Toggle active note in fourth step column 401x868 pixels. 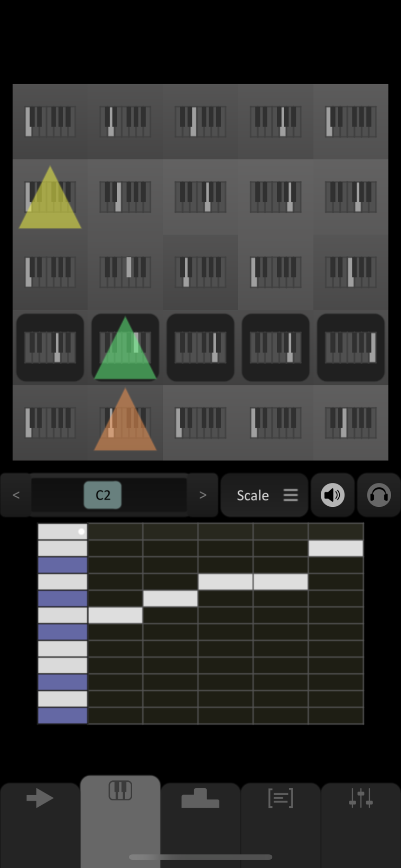(x=280, y=582)
